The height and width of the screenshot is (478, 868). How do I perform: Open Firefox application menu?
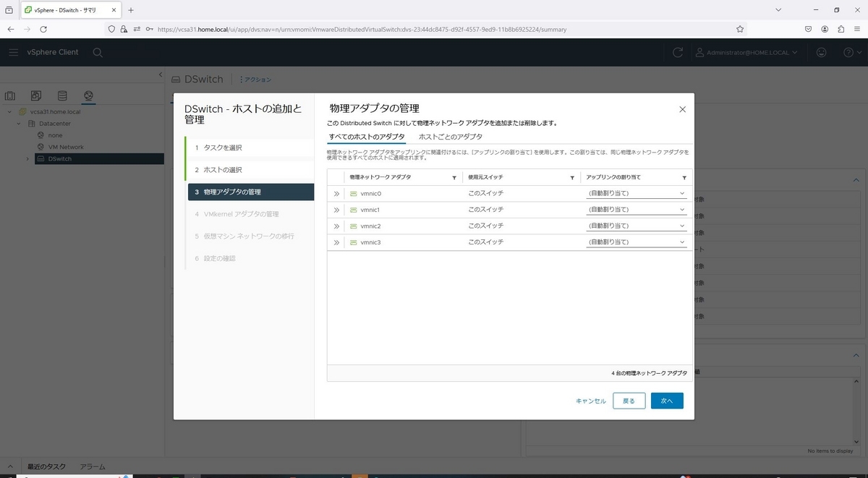(857, 29)
